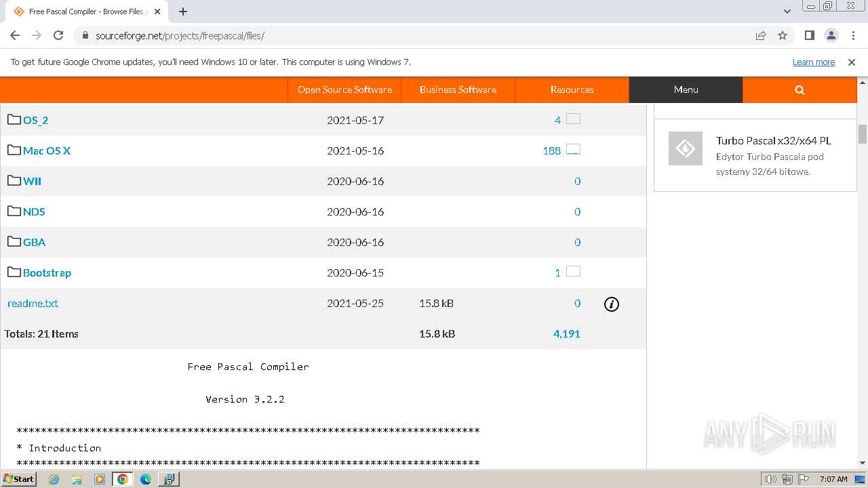
Task: Click the Totals: 21 Items label
Action: pyautogui.click(x=41, y=333)
